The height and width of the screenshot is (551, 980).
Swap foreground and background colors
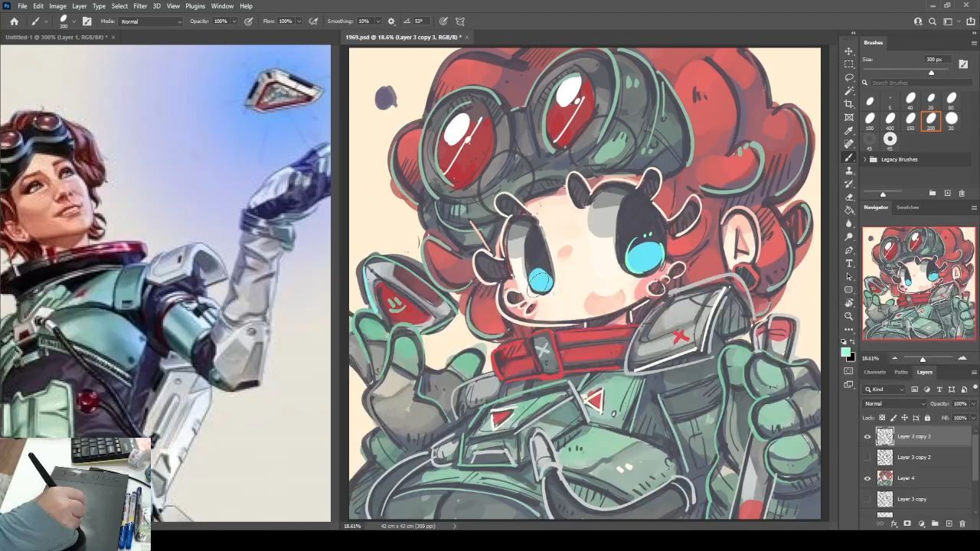854,342
